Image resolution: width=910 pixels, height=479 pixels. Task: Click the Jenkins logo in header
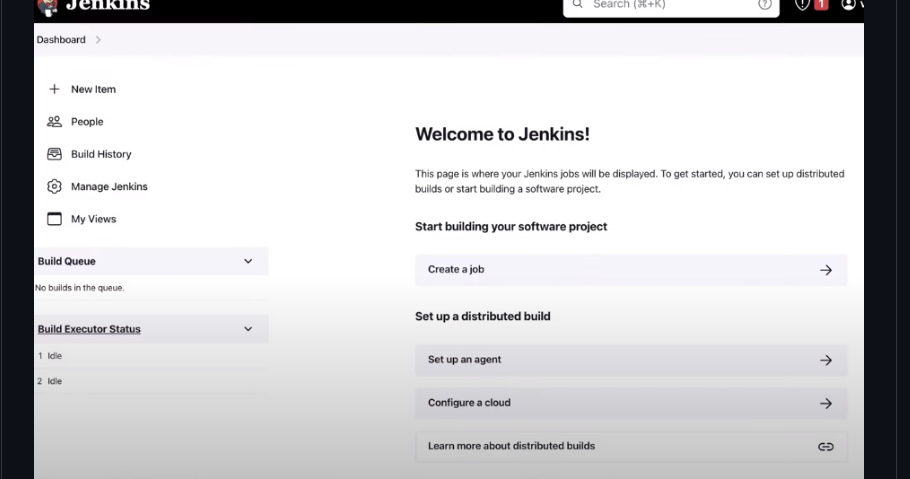point(48,7)
